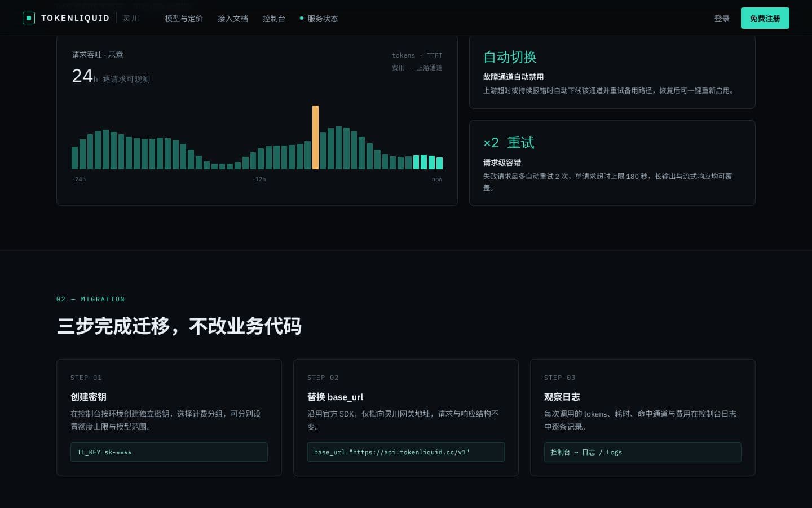Click the 替换 base_url step title
Image resolution: width=812 pixels, height=508 pixels.
click(336, 397)
